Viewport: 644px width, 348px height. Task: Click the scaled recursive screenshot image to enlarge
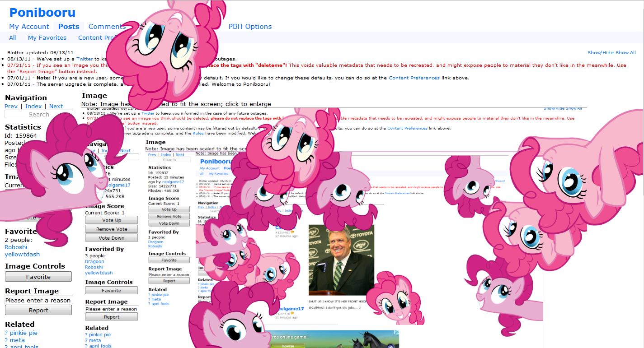pyautogui.click(x=334, y=228)
